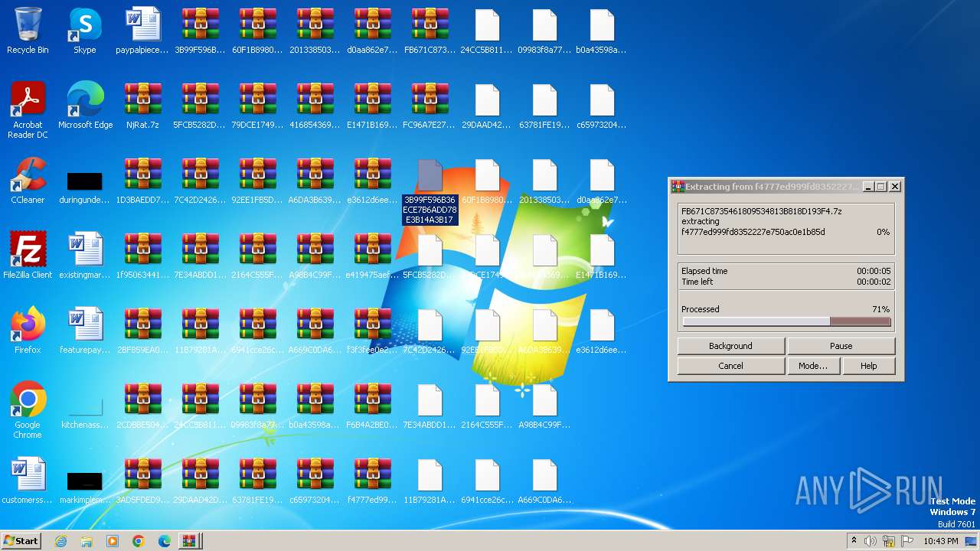Select 1D3BAEDD7 archive icon
The height and width of the screenshot is (551, 980).
[x=142, y=181]
